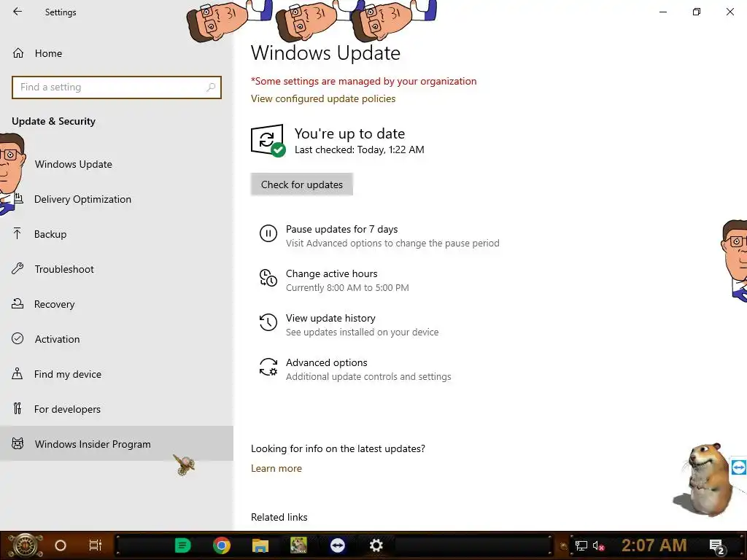747x560 pixels.
Task: Click the network tray icon
Action: [581, 545]
